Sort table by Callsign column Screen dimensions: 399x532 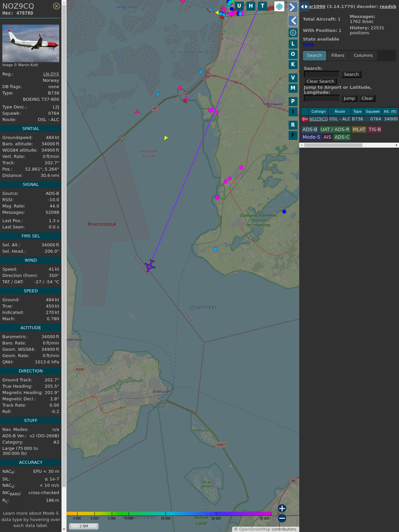pyautogui.click(x=319, y=112)
